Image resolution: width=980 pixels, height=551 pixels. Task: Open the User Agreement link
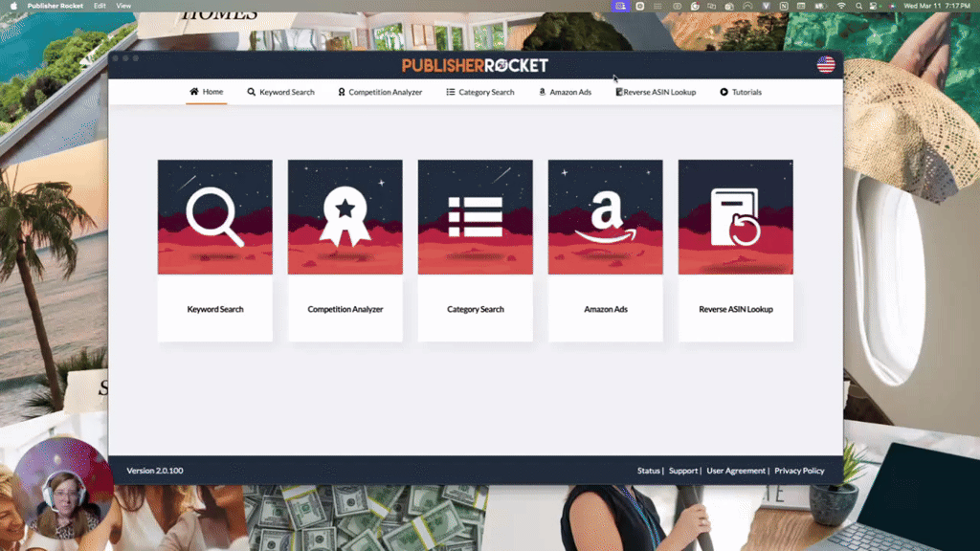tap(736, 471)
